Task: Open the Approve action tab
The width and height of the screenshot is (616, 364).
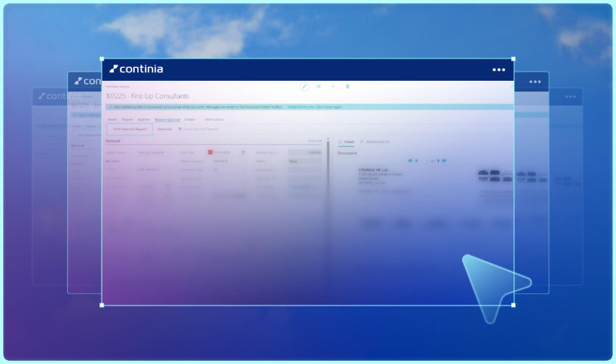Action: 143,119
